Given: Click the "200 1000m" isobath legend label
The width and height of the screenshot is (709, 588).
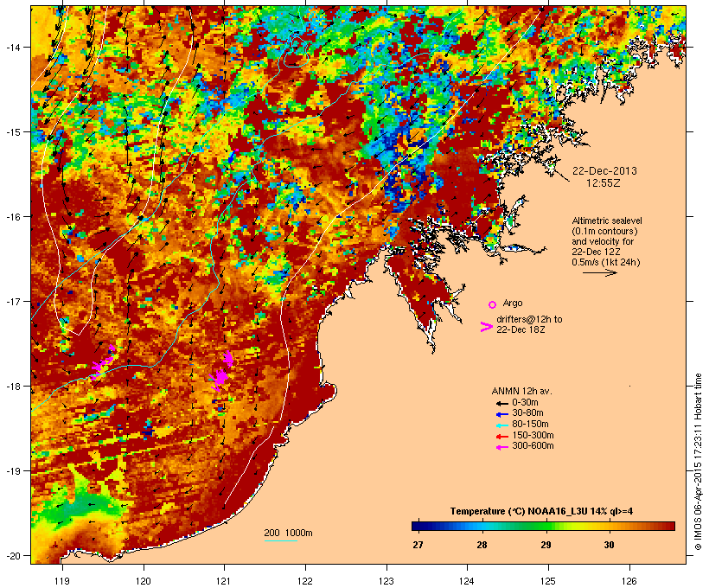Looking at the screenshot, I should pos(288,533).
